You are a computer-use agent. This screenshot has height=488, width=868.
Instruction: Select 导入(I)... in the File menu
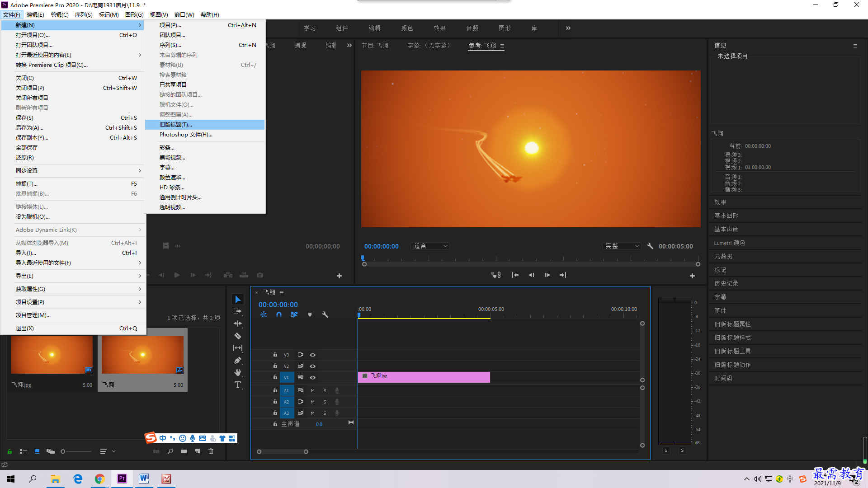(73, 253)
